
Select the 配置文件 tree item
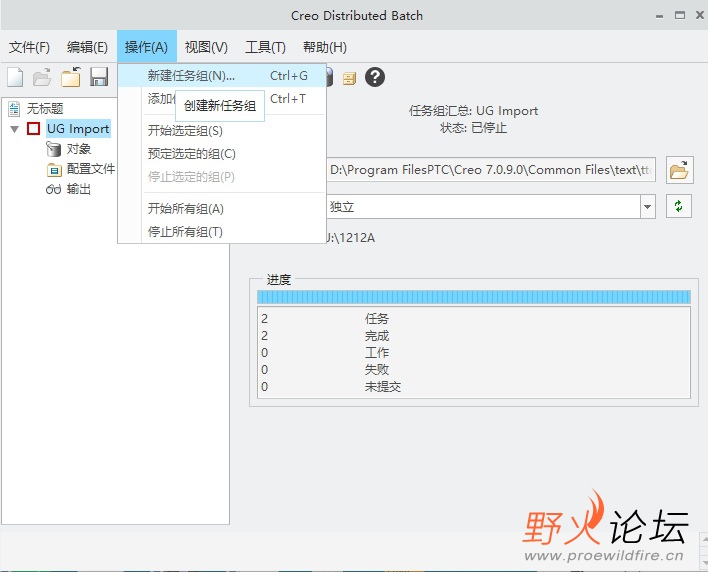click(91, 169)
